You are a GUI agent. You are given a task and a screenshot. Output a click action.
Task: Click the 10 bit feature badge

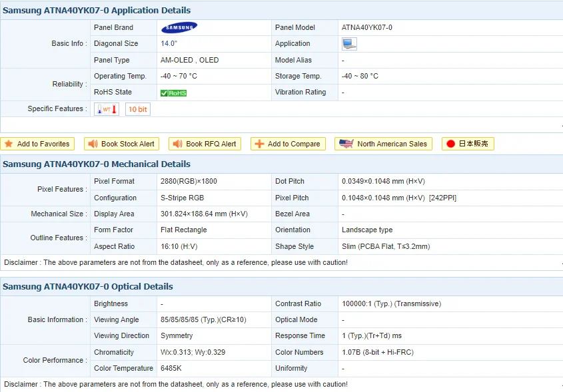138,109
